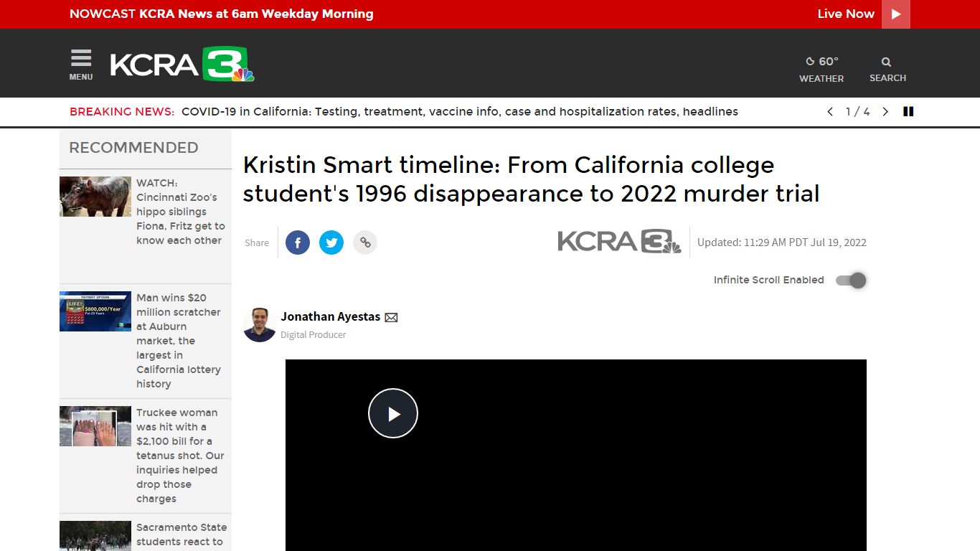
Task: Share article on Twitter
Action: coord(331,242)
